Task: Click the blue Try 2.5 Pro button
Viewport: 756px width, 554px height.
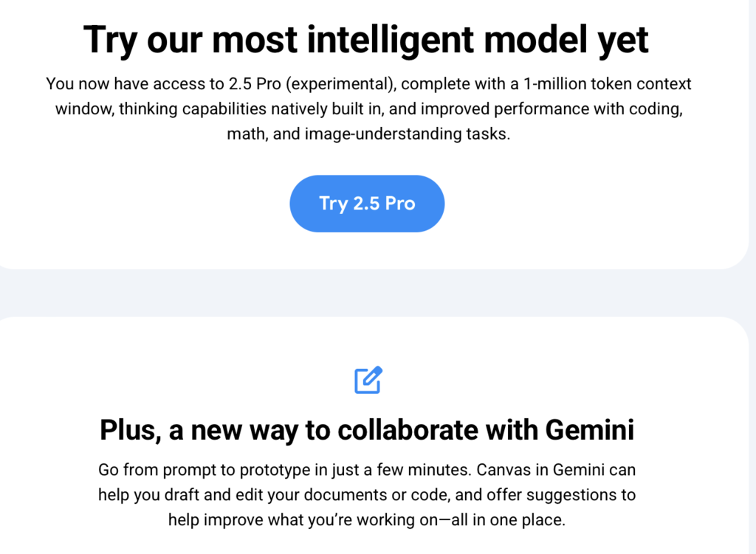Action: [367, 204]
